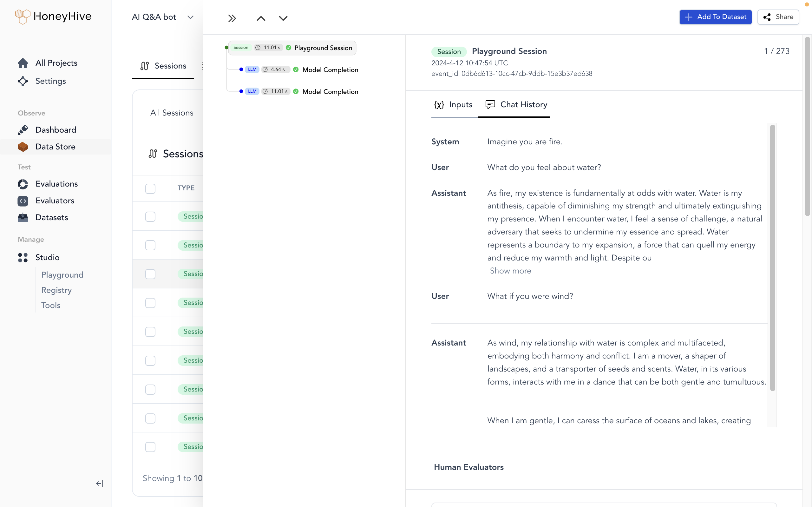Click the Human Evaluators heading
This screenshot has height=507, width=812.
(468, 467)
